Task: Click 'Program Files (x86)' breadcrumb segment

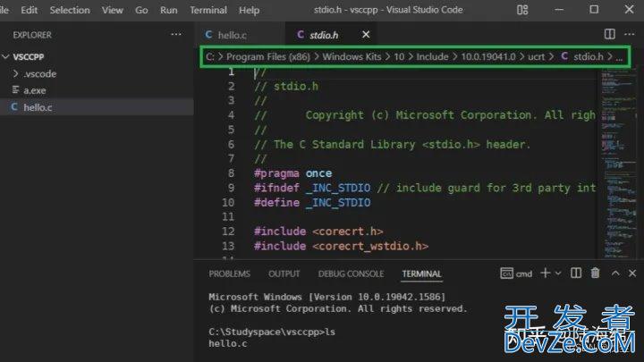Action: [268, 56]
